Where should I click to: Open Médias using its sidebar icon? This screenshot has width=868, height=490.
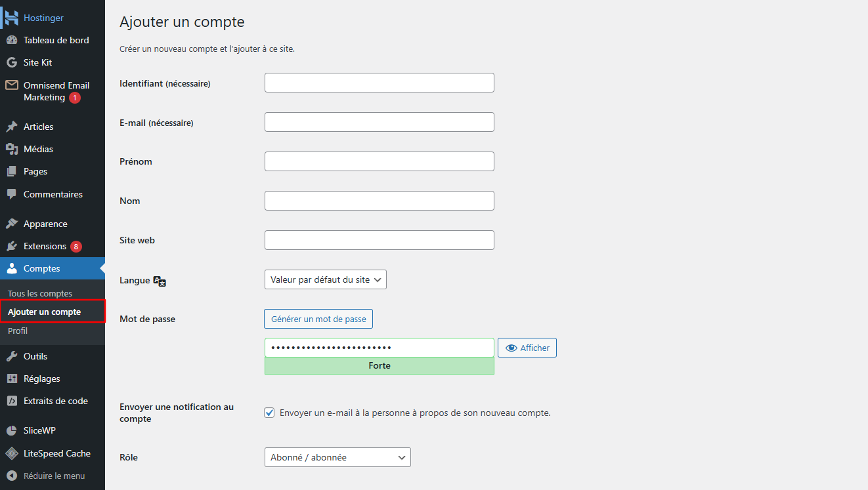(x=12, y=149)
